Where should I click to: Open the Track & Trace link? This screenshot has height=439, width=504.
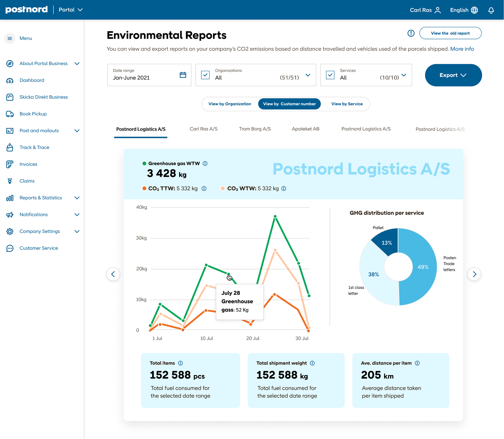coord(34,147)
